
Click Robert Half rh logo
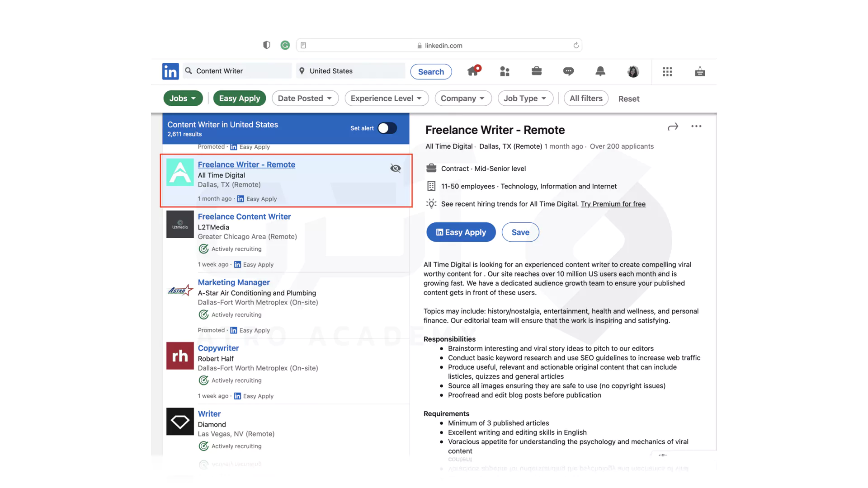pos(180,356)
